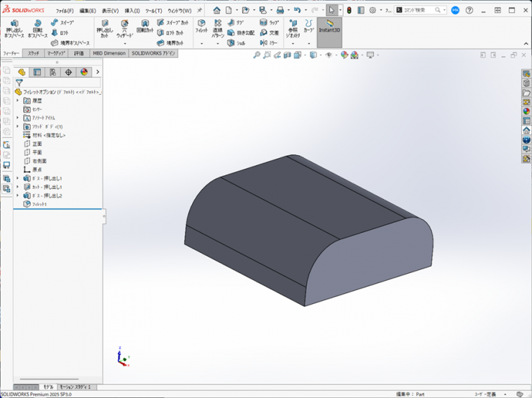532x398 pixels.
Task: Click the feature tree filter funnel icon
Action: [x=19, y=83]
